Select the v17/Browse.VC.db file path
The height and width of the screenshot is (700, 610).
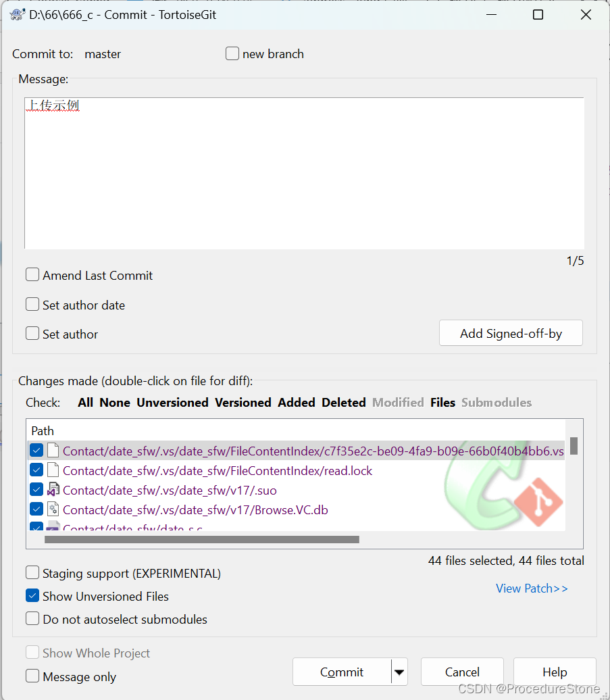coord(195,510)
